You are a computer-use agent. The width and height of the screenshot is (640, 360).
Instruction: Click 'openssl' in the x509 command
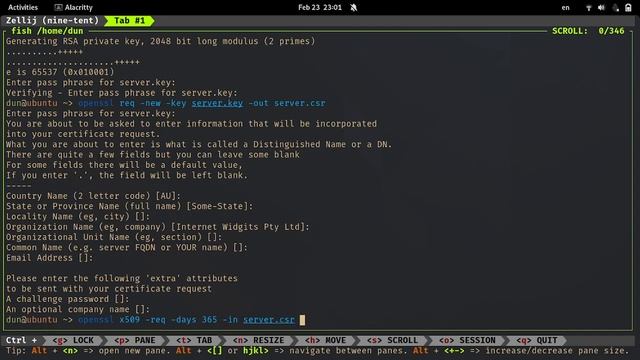click(96, 320)
